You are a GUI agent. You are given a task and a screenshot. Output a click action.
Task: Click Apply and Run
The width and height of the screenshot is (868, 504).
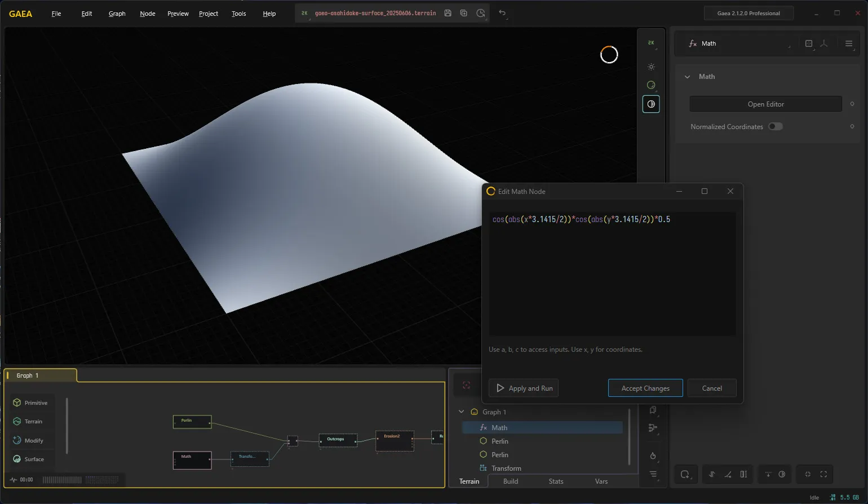524,388
